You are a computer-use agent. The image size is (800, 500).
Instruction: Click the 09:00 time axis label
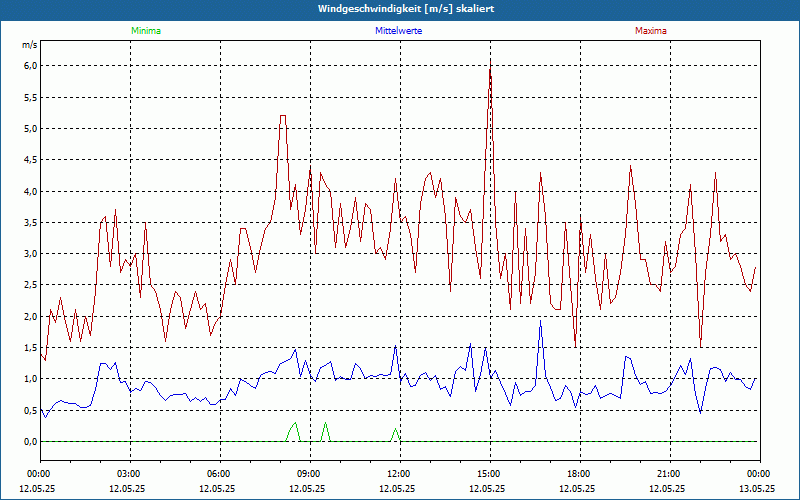pos(310,474)
